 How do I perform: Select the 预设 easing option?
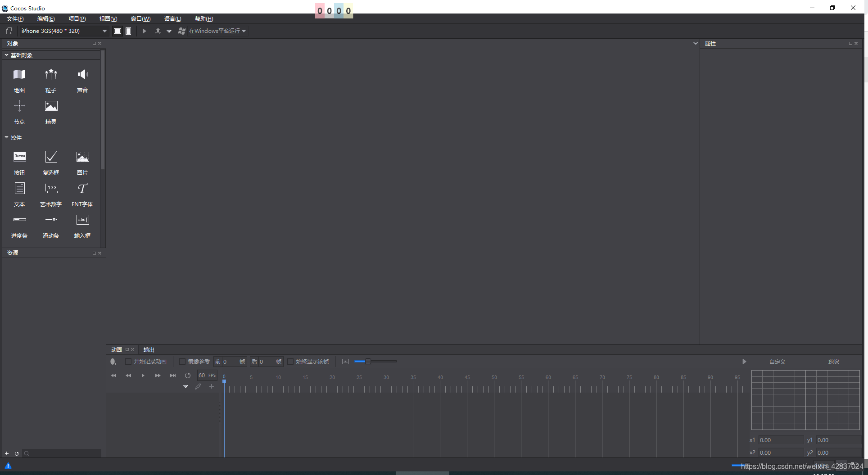pos(834,362)
